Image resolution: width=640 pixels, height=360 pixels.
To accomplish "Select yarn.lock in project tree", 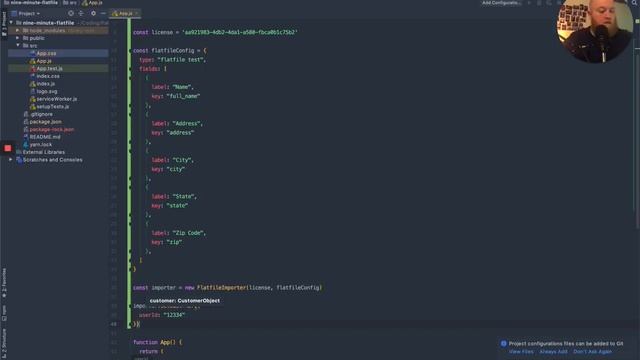I will coord(40,144).
